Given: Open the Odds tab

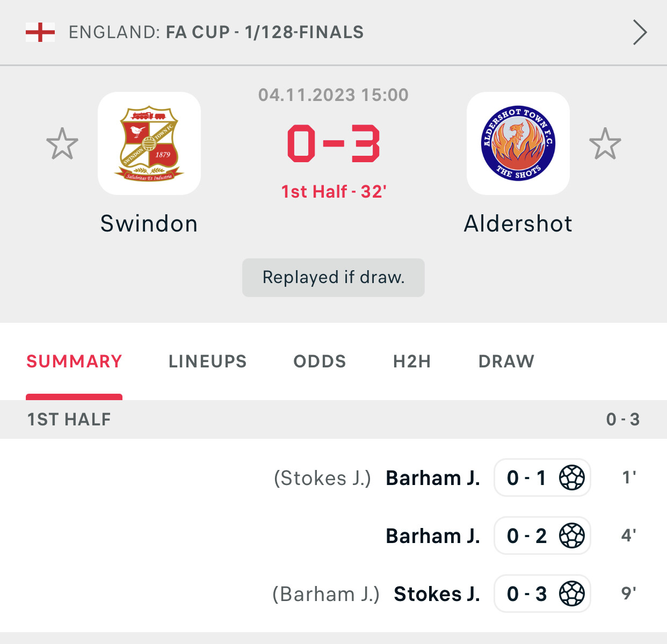Looking at the screenshot, I should [x=320, y=361].
